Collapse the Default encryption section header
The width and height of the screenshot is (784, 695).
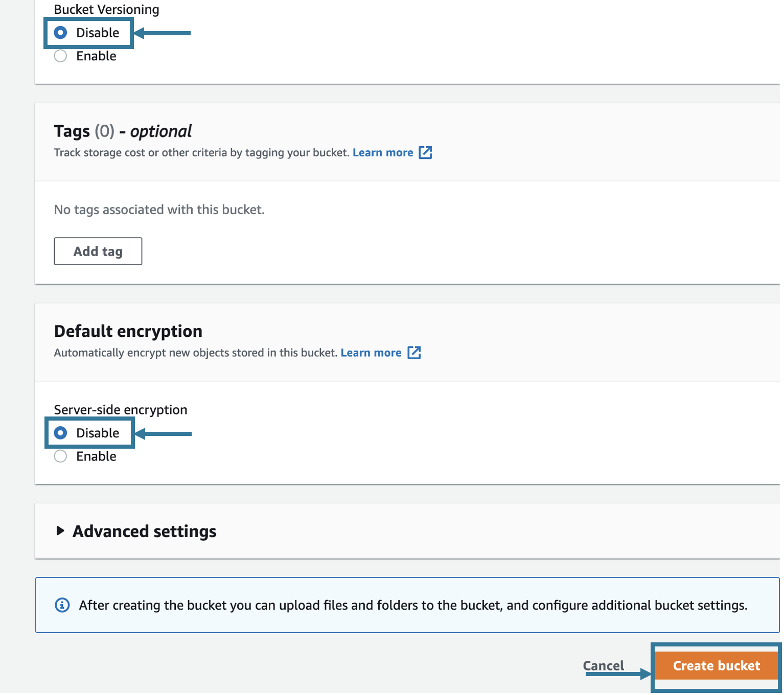[x=128, y=331]
